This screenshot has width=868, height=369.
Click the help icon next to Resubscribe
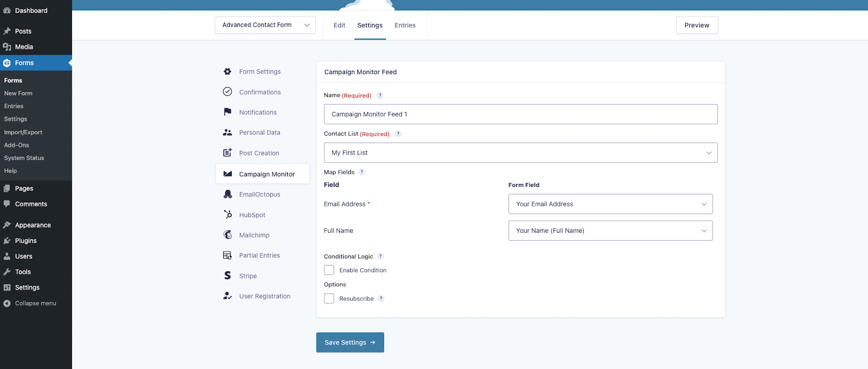(x=381, y=298)
